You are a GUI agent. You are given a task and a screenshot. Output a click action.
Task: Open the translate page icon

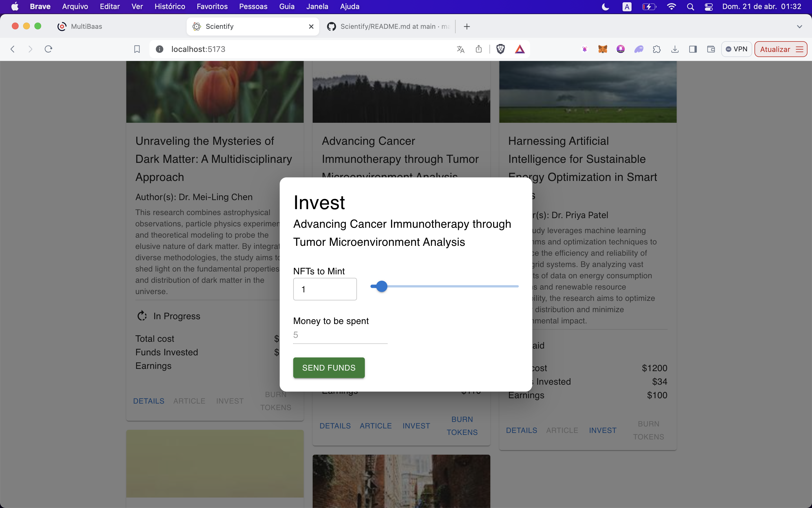[460, 49]
